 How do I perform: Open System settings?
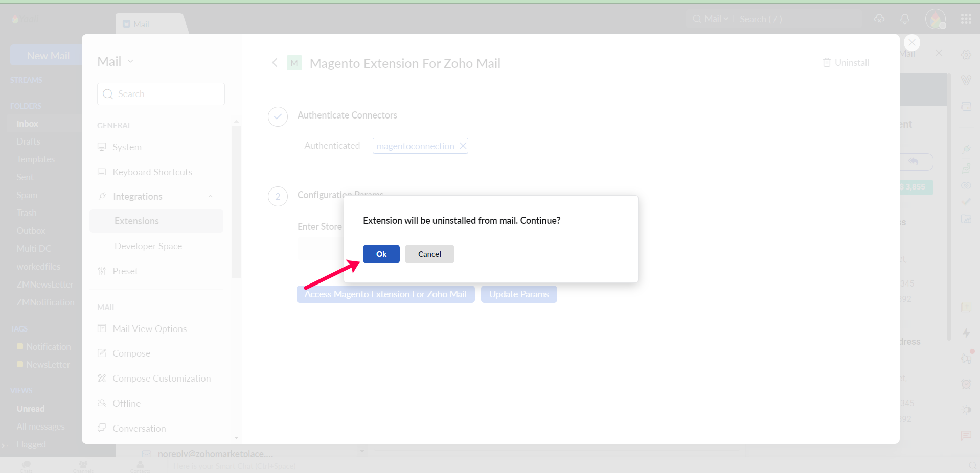pyautogui.click(x=127, y=147)
